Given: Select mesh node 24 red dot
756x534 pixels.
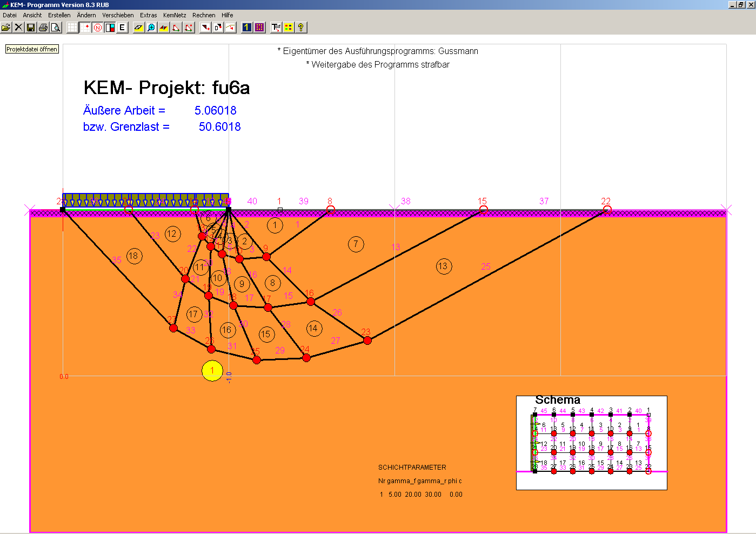Looking at the screenshot, I should (306, 358).
